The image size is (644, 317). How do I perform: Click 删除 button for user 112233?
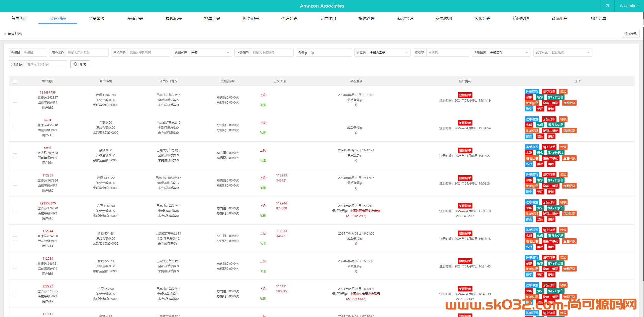click(x=551, y=275)
